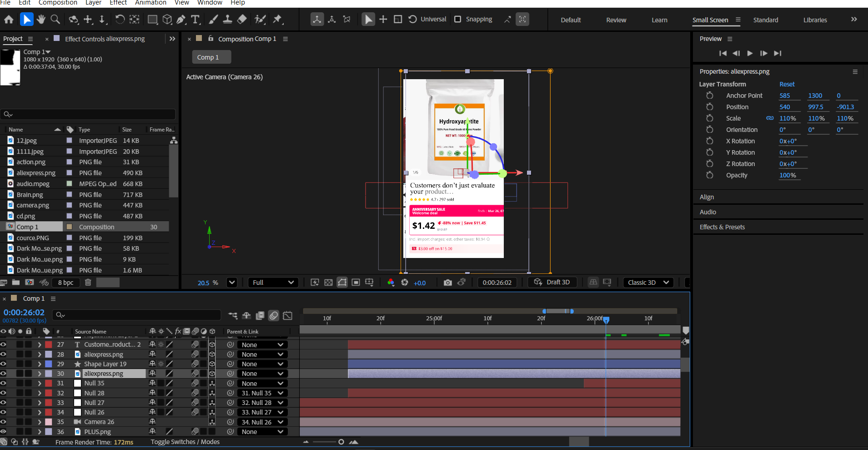Open the Animation menu
Screen dimensions: 868x450
coord(151,3)
